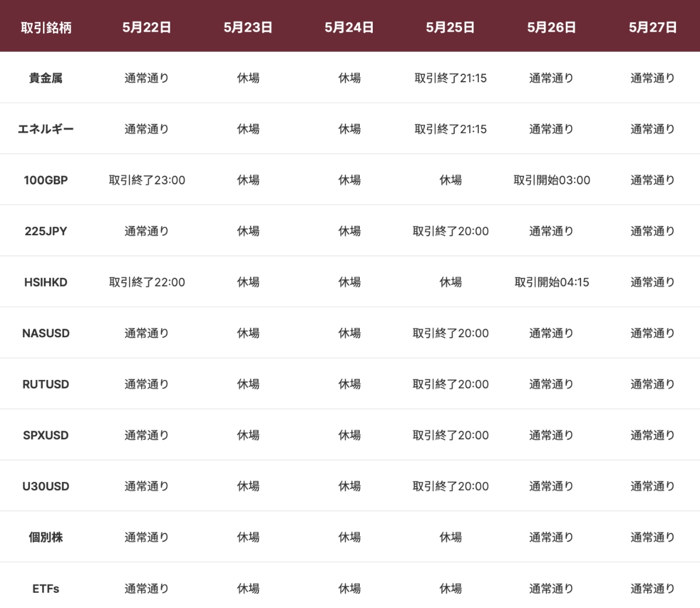Screen dimensions: 700x608
Task: Click the RUTUSD row label
Action: point(46,385)
